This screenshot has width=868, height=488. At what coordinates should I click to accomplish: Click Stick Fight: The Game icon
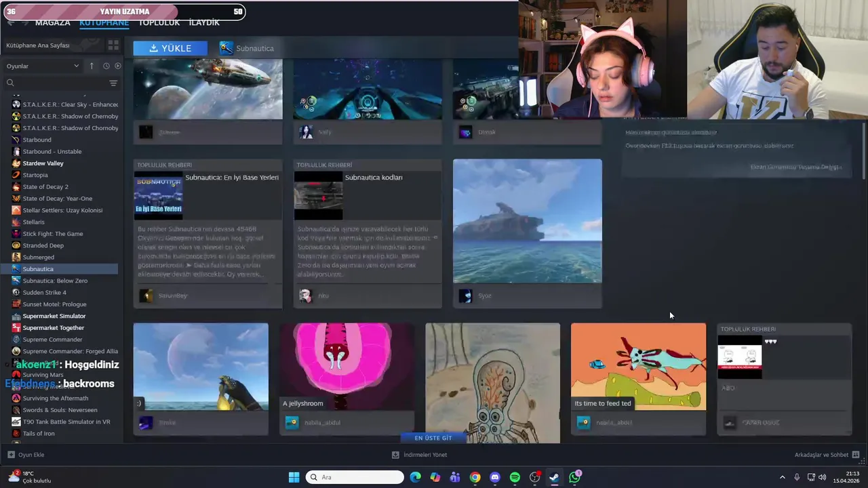coord(16,234)
